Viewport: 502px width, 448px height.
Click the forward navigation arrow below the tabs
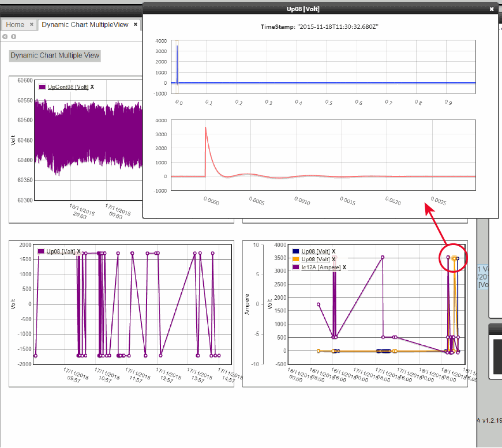point(13,36)
